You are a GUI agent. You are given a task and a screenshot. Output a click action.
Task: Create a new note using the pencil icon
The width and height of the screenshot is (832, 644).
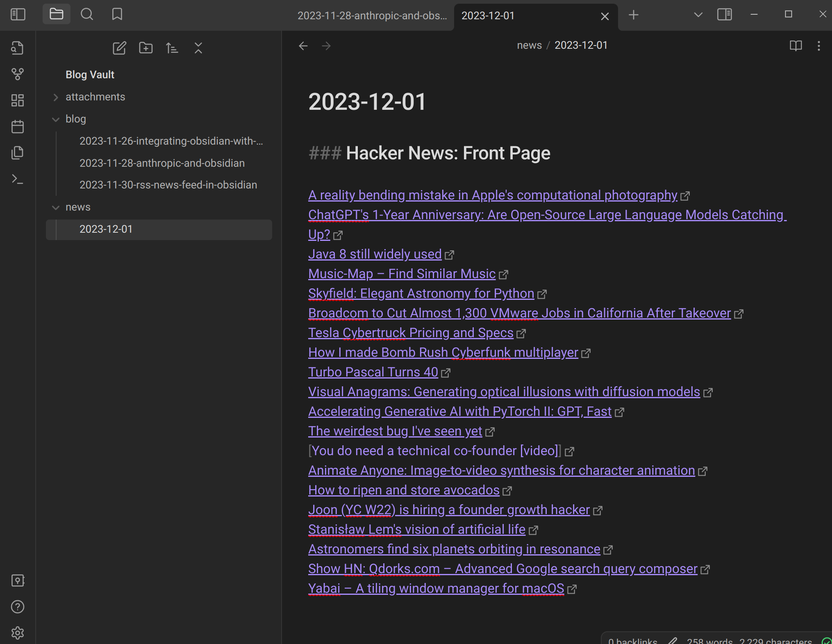coord(119,48)
